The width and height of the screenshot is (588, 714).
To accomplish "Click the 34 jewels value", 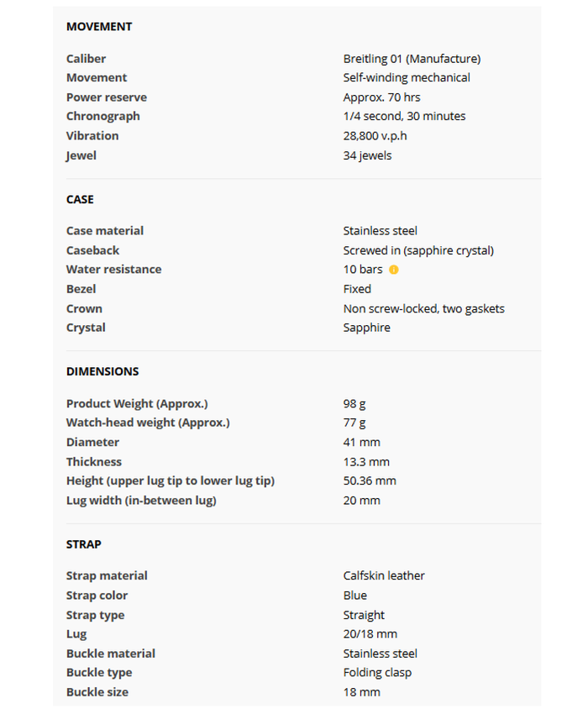I will coord(367,155).
